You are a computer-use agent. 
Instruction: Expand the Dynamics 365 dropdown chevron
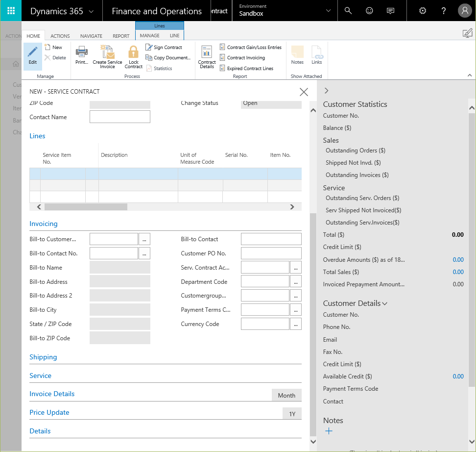pyautogui.click(x=91, y=11)
